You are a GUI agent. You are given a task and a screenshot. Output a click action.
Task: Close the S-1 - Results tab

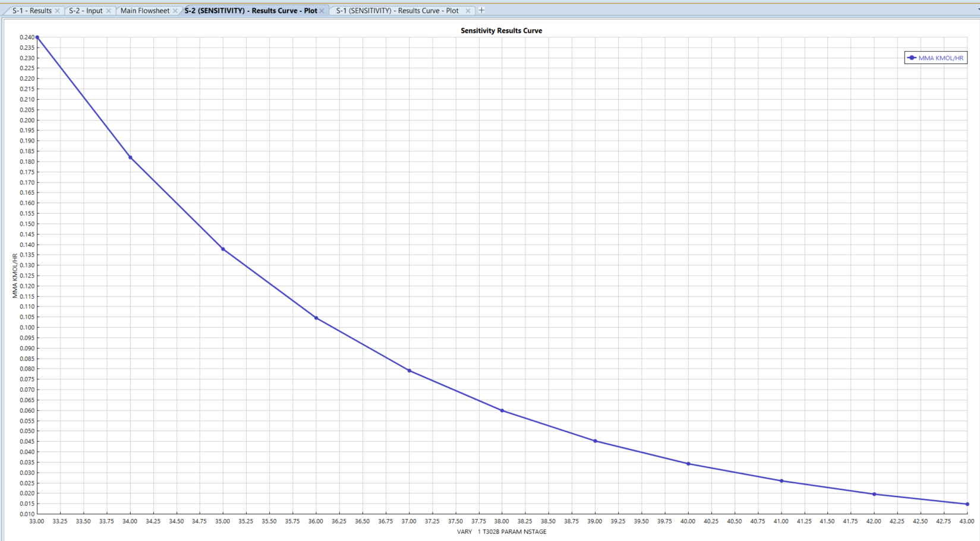click(x=58, y=11)
